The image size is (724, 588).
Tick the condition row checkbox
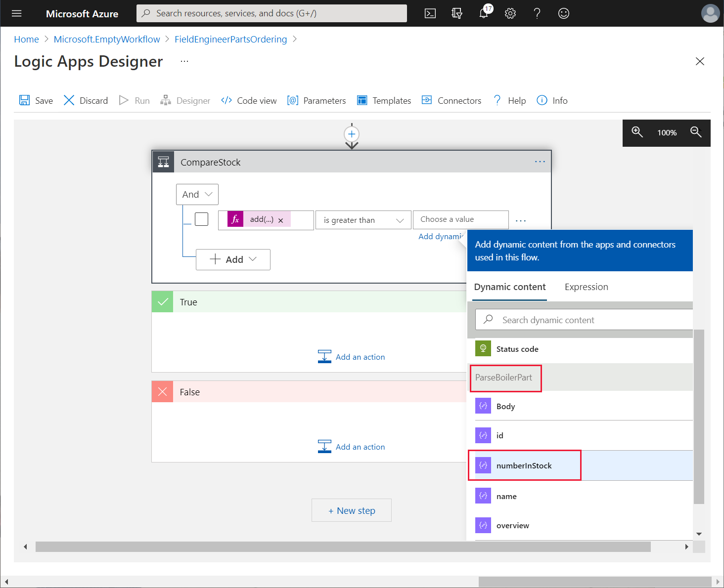[x=201, y=219]
